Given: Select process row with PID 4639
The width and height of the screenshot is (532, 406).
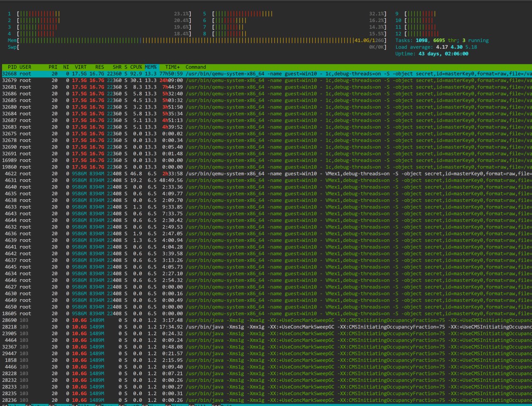Looking at the screenshot, I should [x=266, y=240].
